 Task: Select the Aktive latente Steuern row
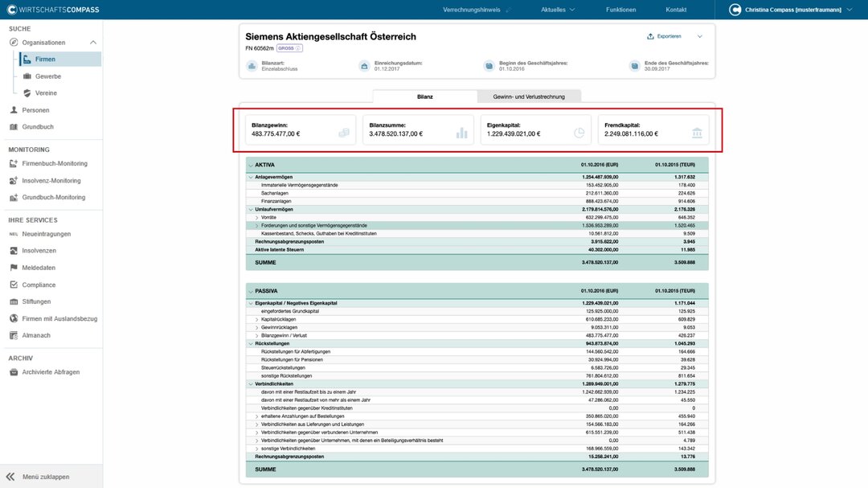477,250
